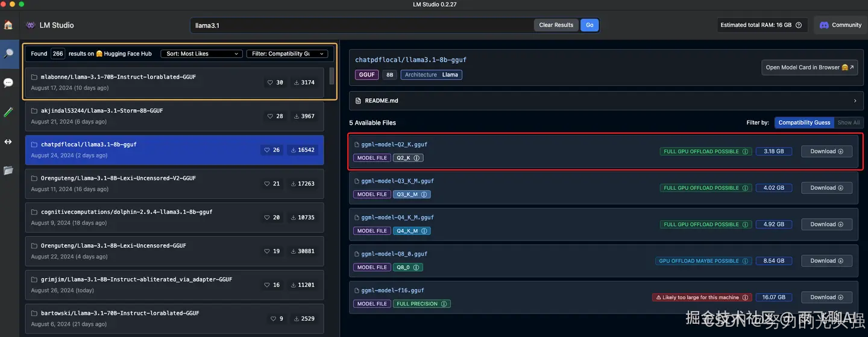Click the file icon of ggml-model-f16.gguf
This screenshot has height=337, width=868.
356,291
